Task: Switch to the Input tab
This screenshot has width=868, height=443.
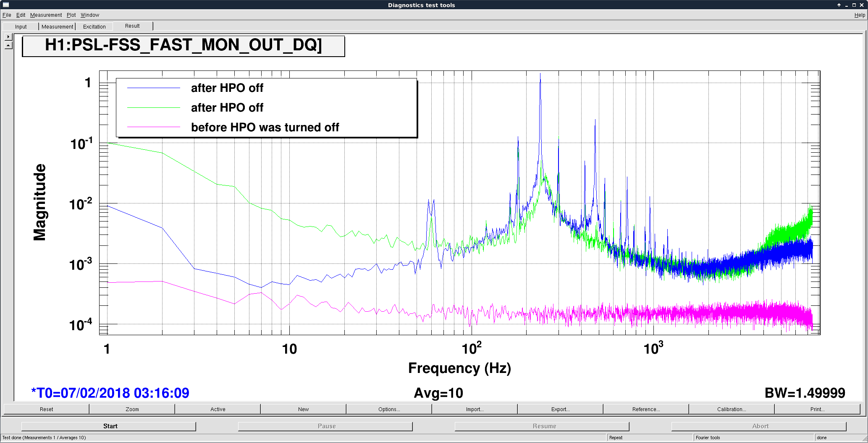Action: [21, 26]
